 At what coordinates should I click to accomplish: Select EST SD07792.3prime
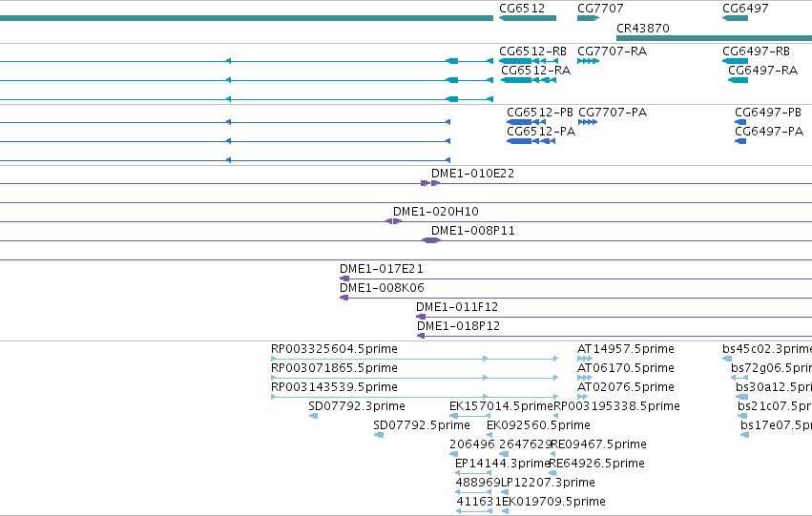pyautogui.click(x=313, y=416)
